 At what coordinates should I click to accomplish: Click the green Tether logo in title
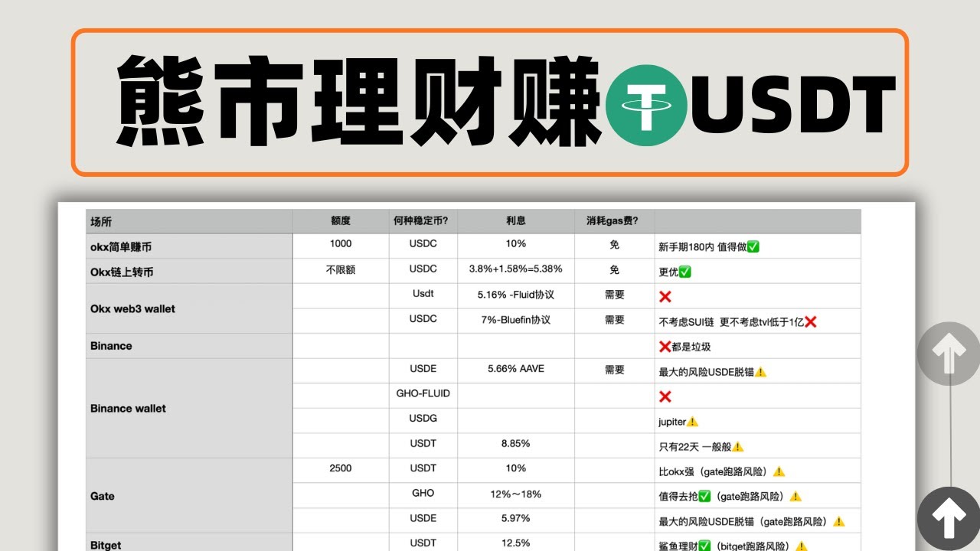[x=646, y=106]
